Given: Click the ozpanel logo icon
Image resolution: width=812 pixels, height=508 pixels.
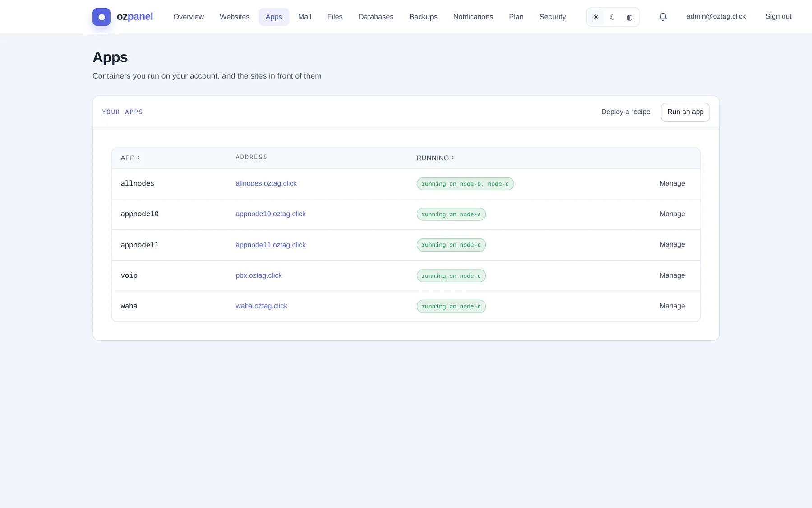Looking at the screenshot, I should 101,17.
